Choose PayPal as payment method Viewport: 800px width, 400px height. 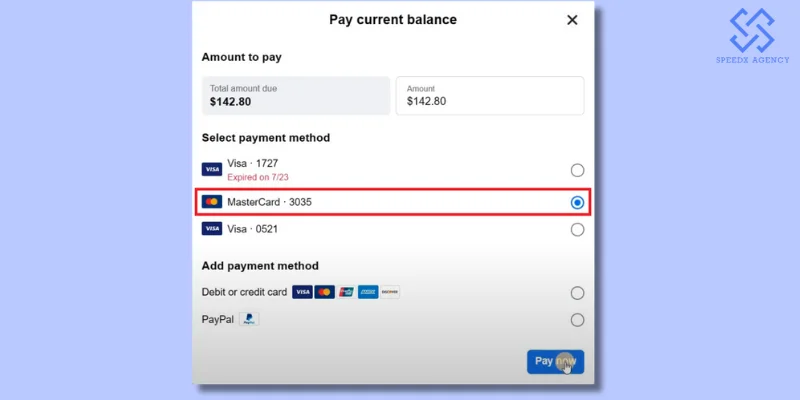pos(577,320)
